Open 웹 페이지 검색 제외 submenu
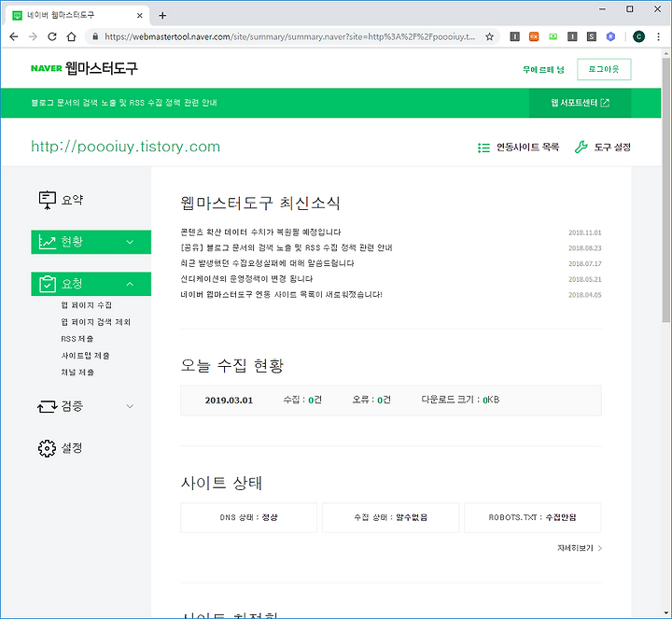This screenshot has width=672, height=619. [95, 322]
